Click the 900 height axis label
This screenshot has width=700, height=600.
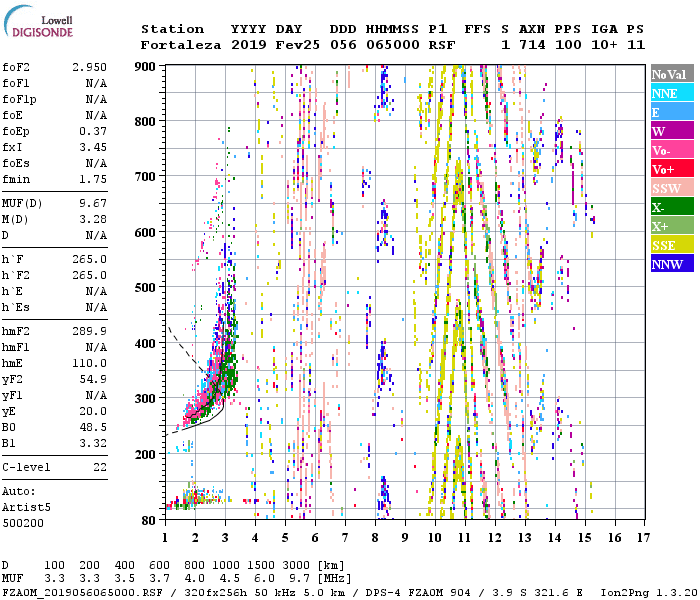(145, 67)
